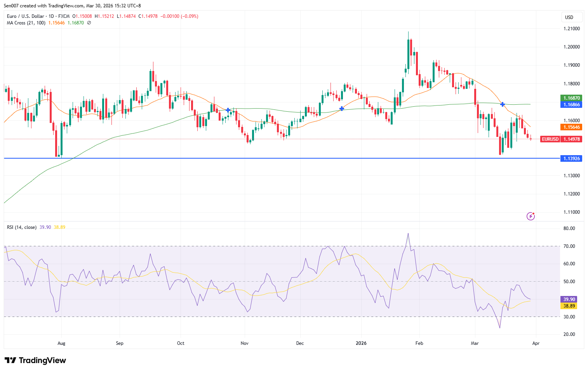Hide MA Cross using the crossed-circle icon
Screen dimensions: 588x372
pos(88,23)
